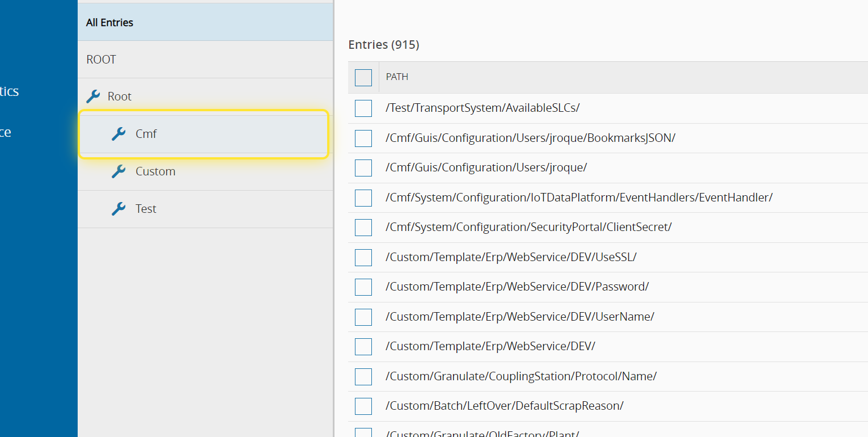The image size is (868, 437).
Task: Open the DEV/UserName path entry
Action: (x=520, y=317)
